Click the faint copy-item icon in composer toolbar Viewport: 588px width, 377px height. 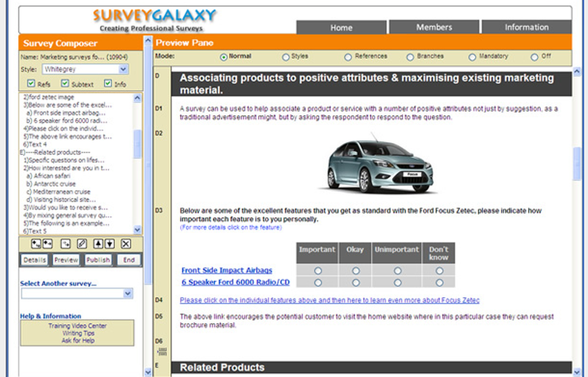[65, 244]
